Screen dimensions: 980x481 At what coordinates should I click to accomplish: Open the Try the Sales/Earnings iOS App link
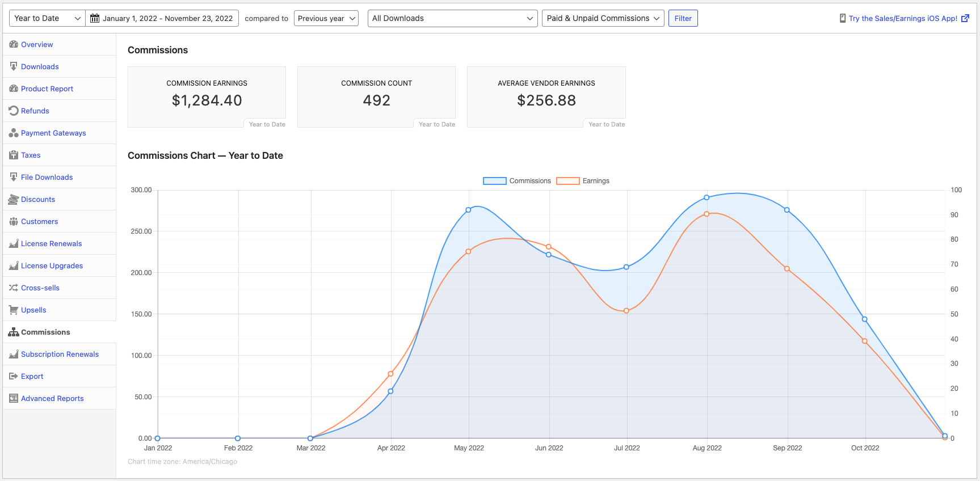pos(903,19)
